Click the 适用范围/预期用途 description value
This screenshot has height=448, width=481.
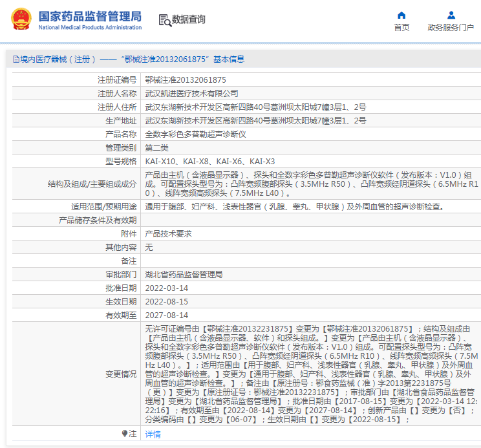pos(295,207)
